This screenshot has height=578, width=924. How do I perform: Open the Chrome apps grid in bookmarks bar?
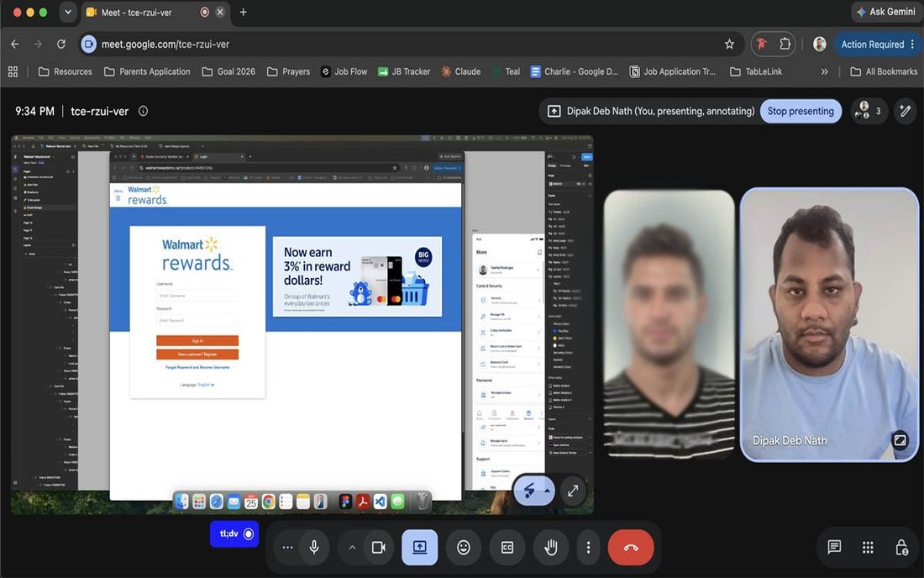click(13, 72)
